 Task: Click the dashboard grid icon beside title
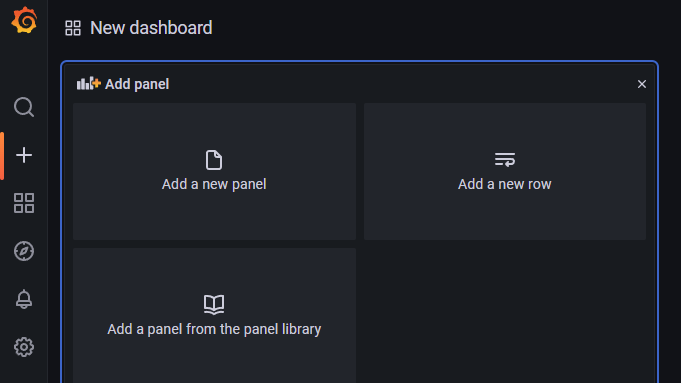[x=73, y=28]
